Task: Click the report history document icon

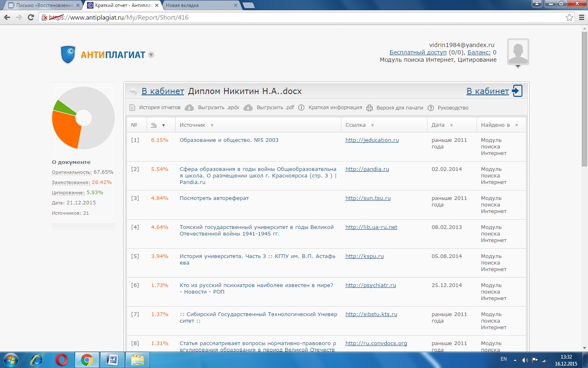Action: (132, 108)
